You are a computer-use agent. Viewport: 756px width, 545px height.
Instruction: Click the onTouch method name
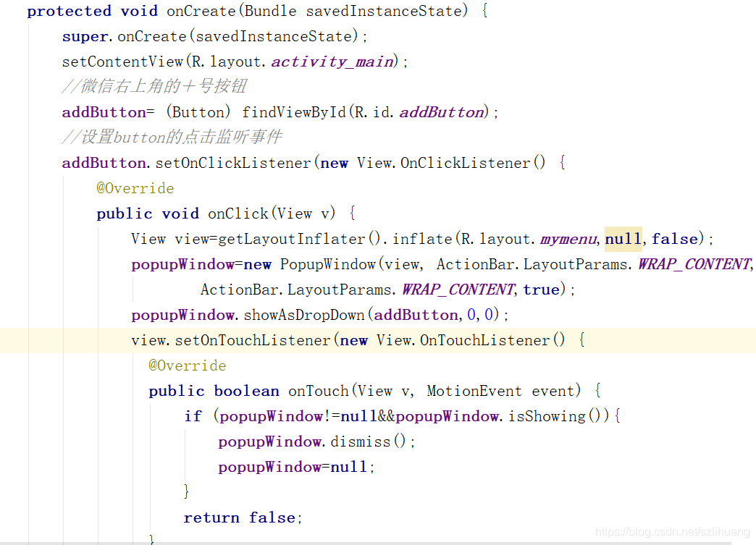[318, 391]
